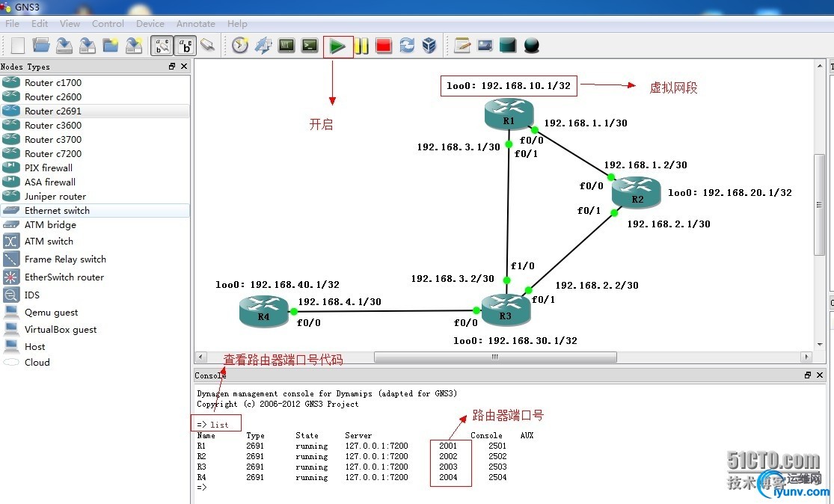Viewport: 834px width, 504px height.
Task: Select Router c7200 node type
Action: coord(95,153)
